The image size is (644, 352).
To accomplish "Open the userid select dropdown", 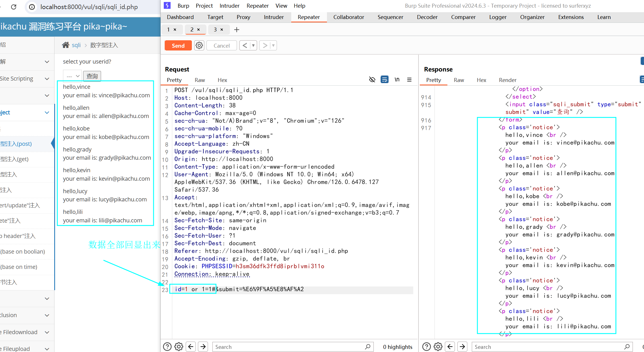I will pyautogui.click(x=72, y=76).
